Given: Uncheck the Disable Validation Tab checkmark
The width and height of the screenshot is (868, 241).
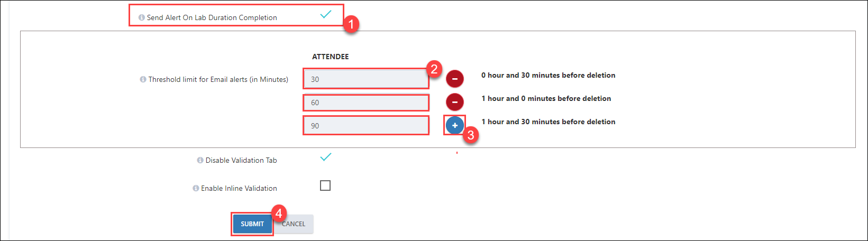Looking at the screenshot, I should (x=326, y=157).
